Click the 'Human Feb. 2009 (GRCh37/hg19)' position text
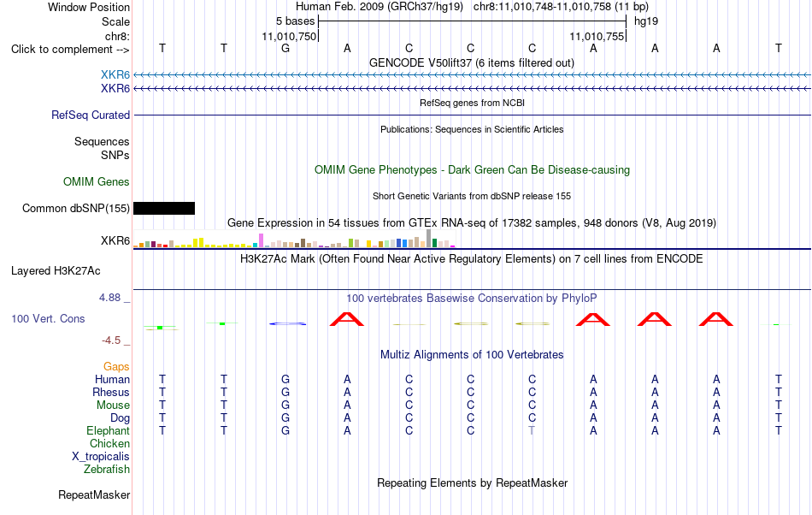812x515 pixels. pyautogui.click(x=381, y=7)
